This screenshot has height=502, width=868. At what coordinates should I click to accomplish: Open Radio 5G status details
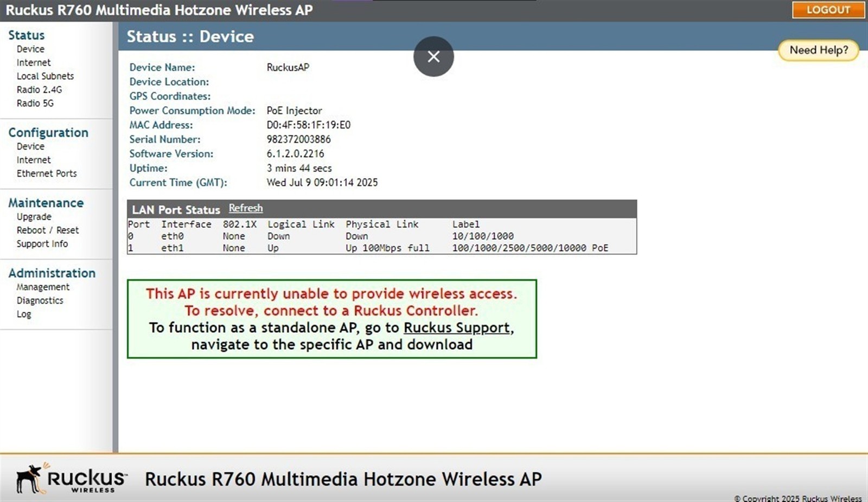click(x=34, y=103)
